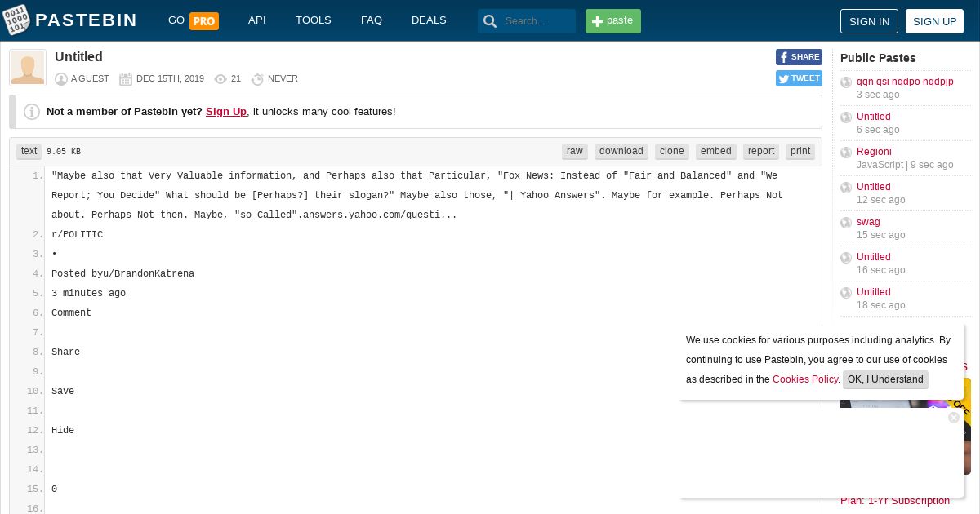
Task: Click the 'Share' code line
Action: [65, 352]
